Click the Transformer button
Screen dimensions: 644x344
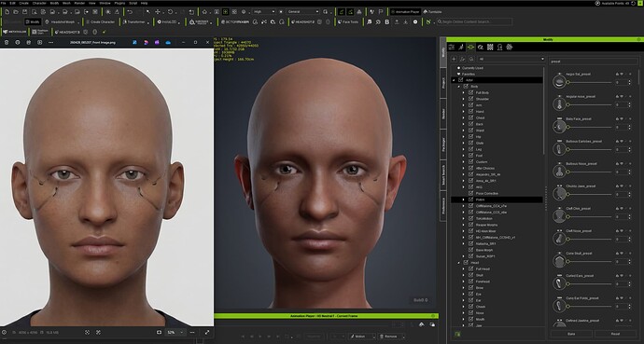(133, 22)
